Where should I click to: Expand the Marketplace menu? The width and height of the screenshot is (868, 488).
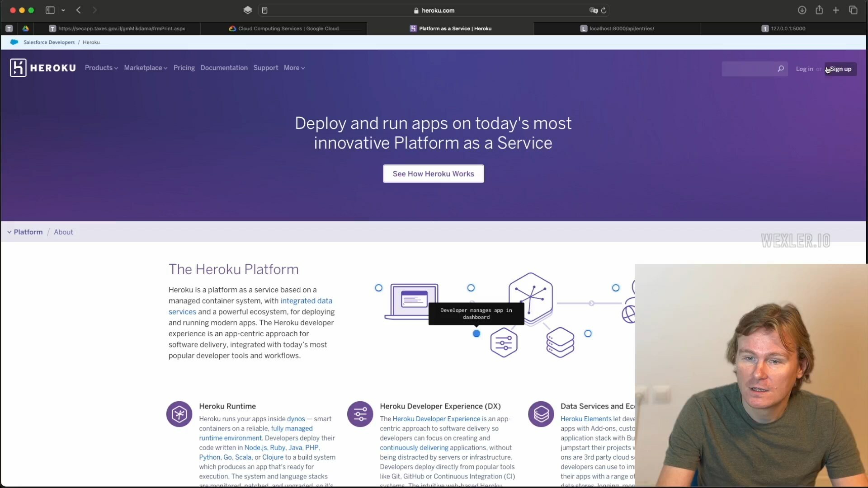(146, 68)
